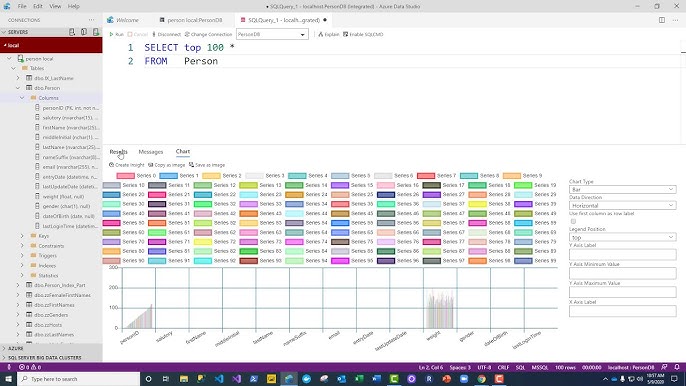686x386 pixels.
Task: Open Legend Position dropdown
Action: coord(623,237)
